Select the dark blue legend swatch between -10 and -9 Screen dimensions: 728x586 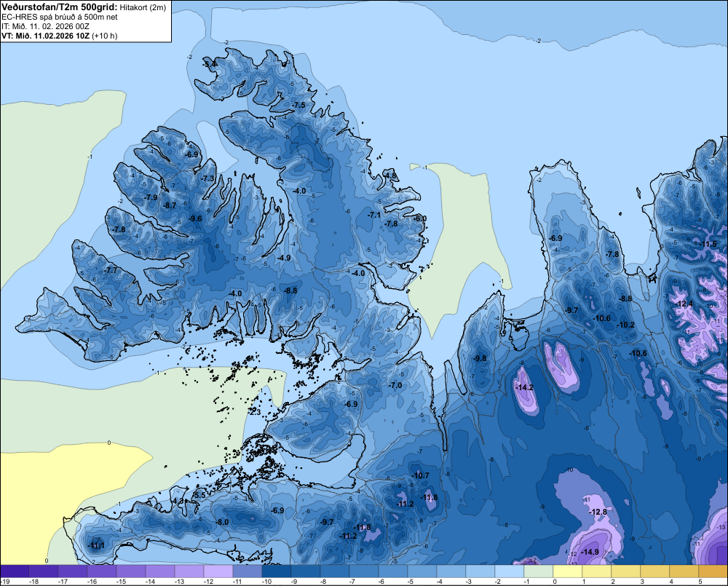277,571
